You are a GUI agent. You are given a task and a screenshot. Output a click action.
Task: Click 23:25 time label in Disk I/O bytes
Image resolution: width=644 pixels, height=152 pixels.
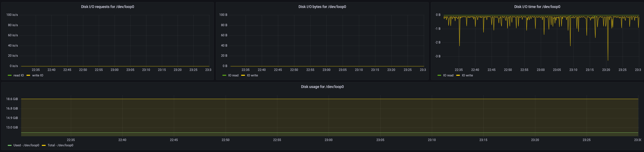coord(407,70)
